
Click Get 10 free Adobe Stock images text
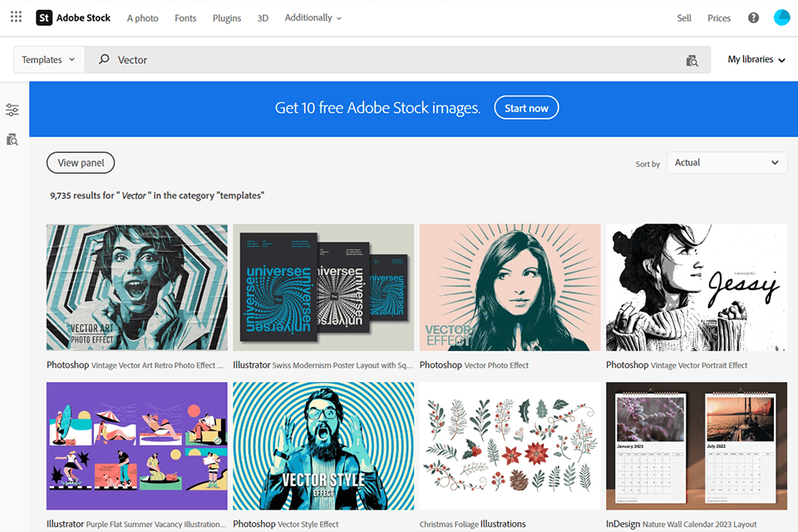(377, 108)
